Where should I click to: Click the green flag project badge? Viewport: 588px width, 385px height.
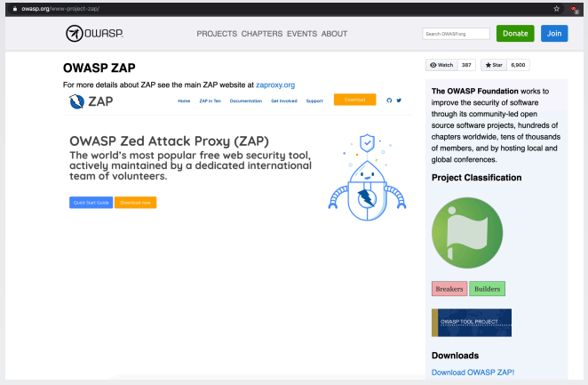pos(467,233)
